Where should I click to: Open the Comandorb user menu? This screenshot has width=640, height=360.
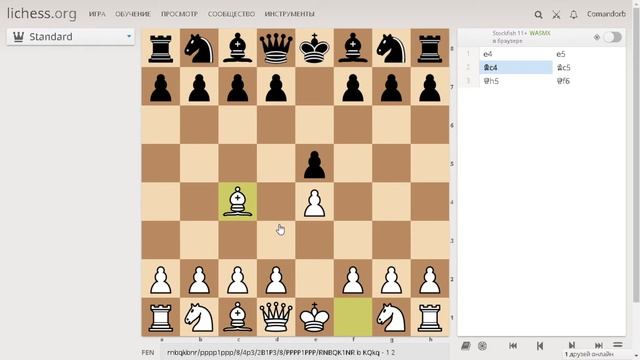tap(606, 14)
